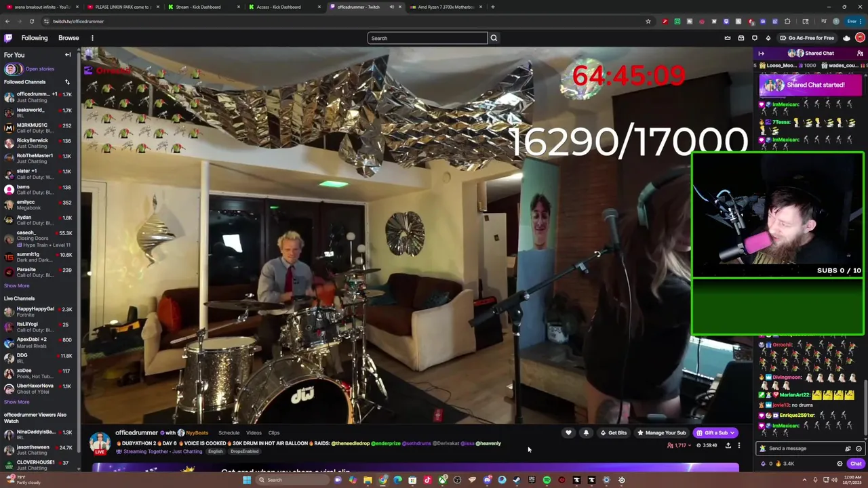Go to Following page

35,38
